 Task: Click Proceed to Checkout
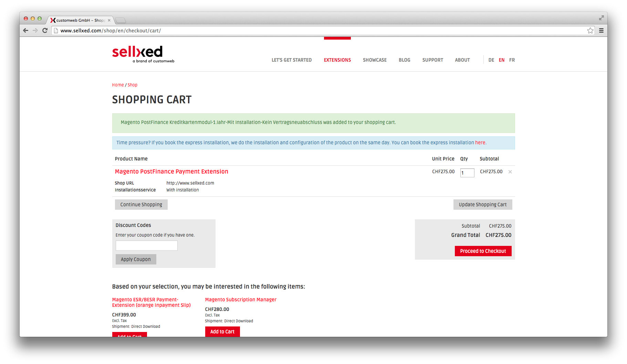point(483,251)
